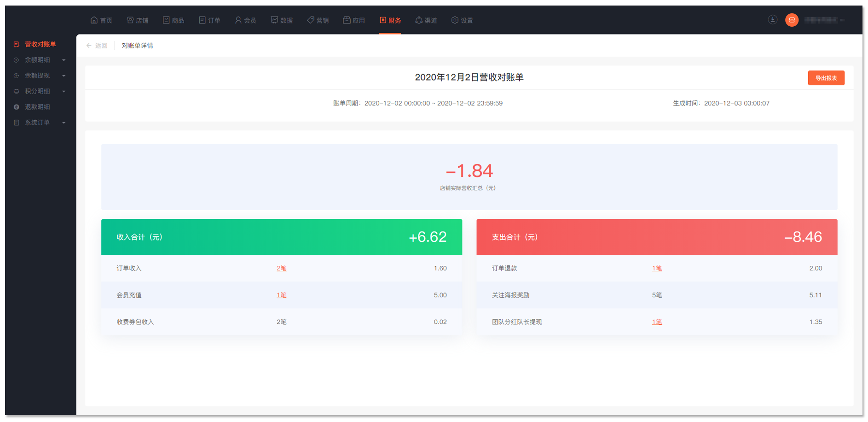Open the 2笔 link for 订单收入
The width and height of the screenshot is (868, 422).
click(x=281, y=268)
